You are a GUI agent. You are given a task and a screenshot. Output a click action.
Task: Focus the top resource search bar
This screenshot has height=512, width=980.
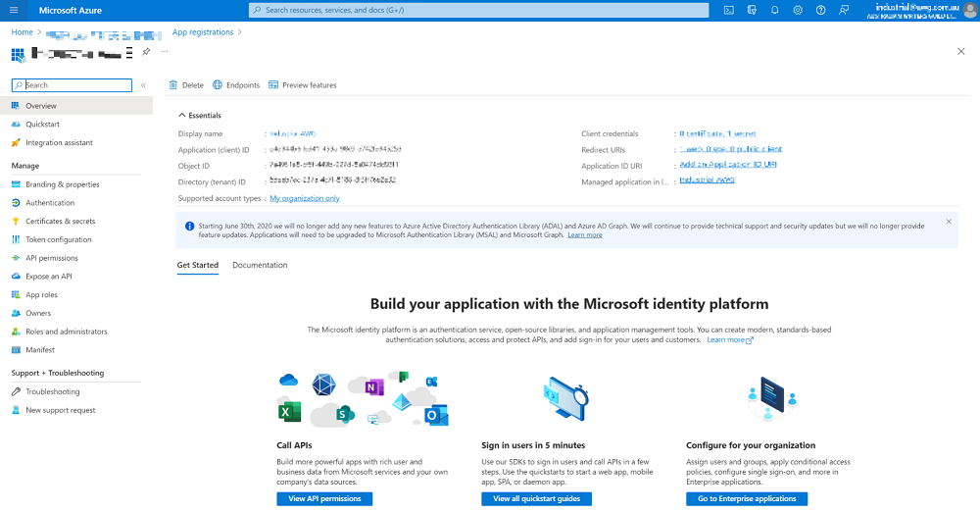pyautogui.click(x=478, y=10)
